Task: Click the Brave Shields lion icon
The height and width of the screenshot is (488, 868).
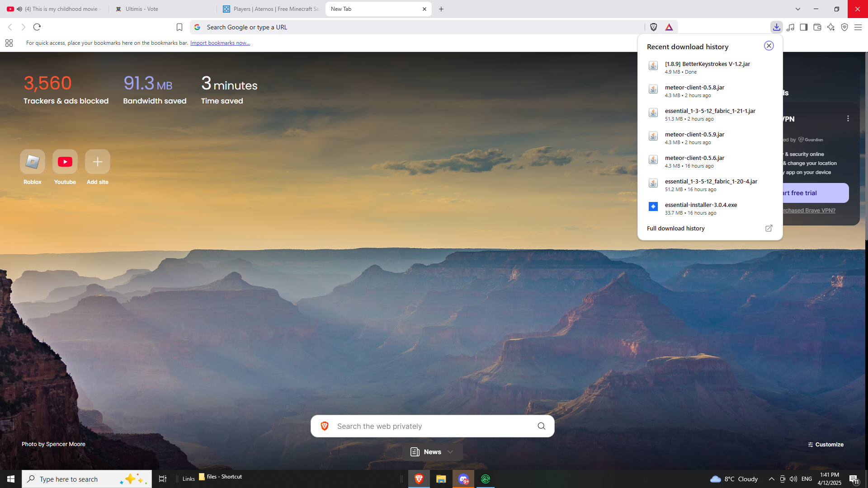Action: 654,27
